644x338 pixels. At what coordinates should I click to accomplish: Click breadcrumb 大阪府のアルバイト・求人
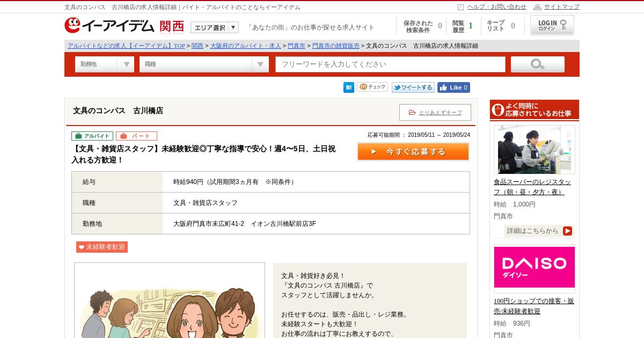(245, 46)
